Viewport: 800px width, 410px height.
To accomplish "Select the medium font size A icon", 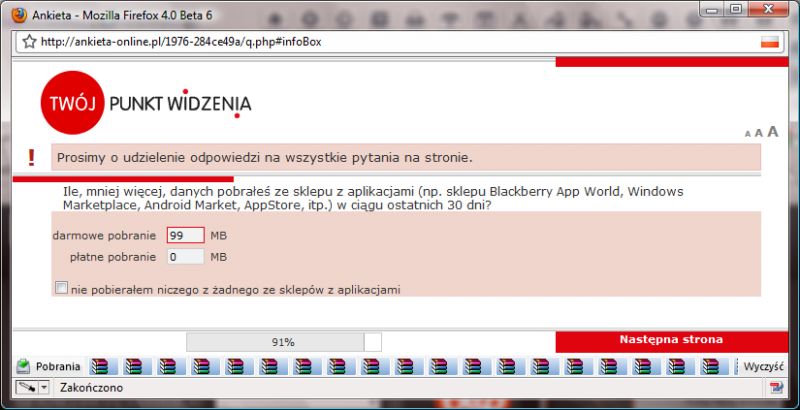I will click(x=758, y=133).
